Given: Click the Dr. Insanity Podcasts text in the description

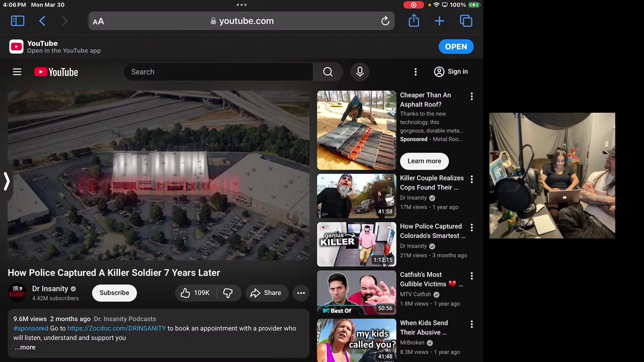Looking at the screenshot, I should tap(125, 319).
